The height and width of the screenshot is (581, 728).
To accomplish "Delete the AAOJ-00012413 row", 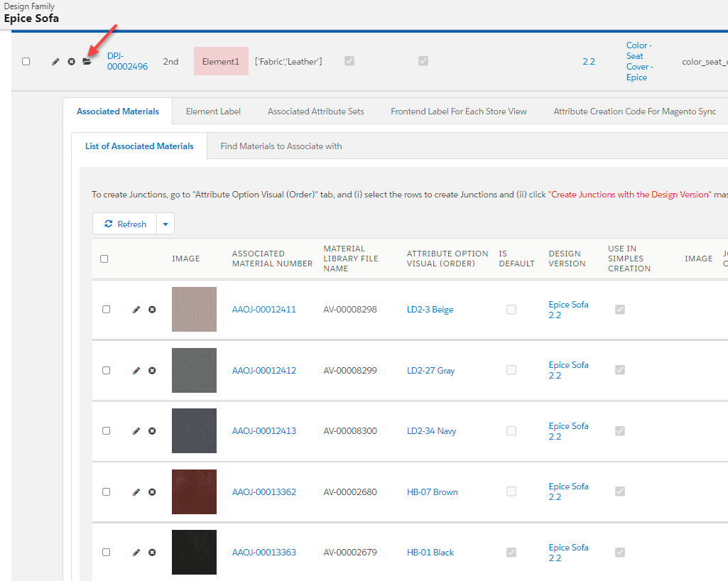I will click(x=152, y=431).
